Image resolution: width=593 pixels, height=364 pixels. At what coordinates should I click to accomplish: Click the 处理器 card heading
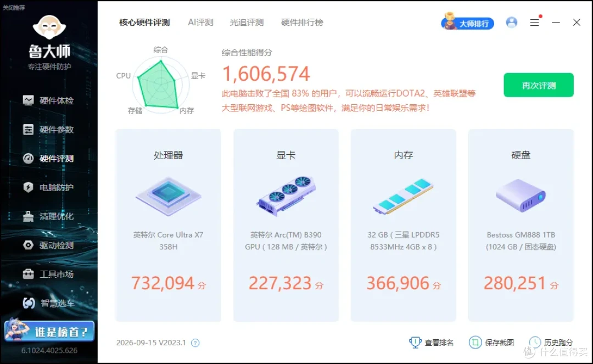click(x=169, y=155)
